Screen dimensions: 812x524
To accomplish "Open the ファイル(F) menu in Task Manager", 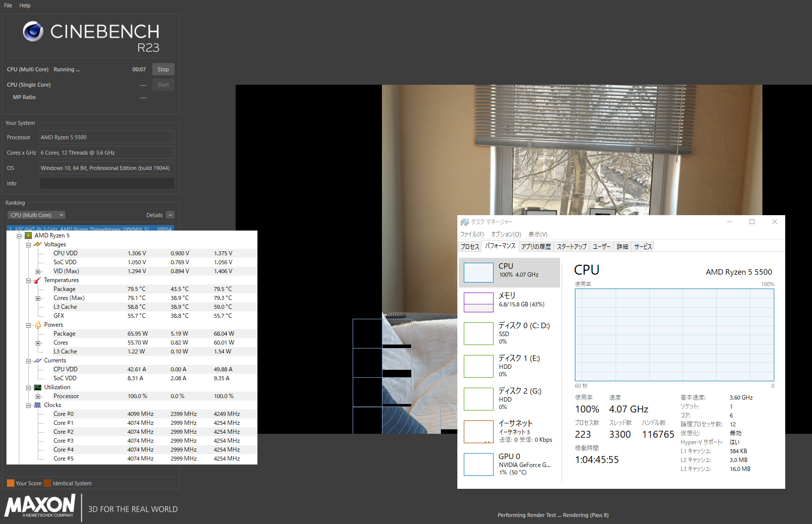I will click(472, 234).
